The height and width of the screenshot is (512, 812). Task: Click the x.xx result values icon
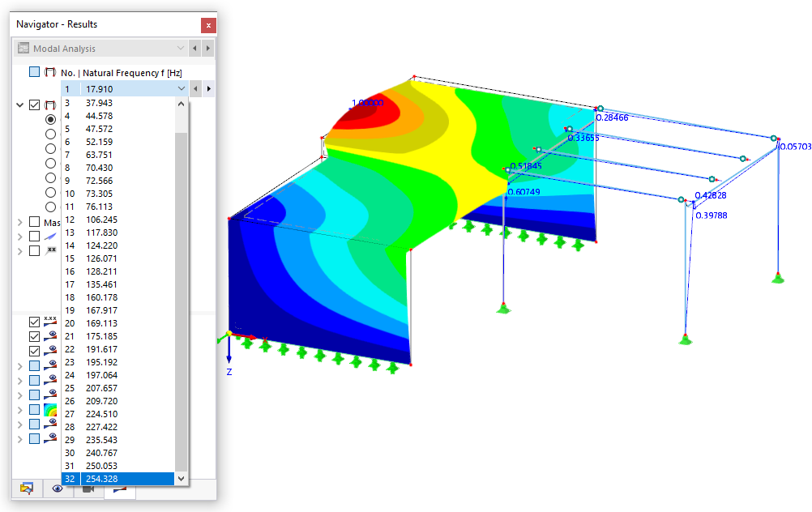pyautogui.click(x=50, y=322)
